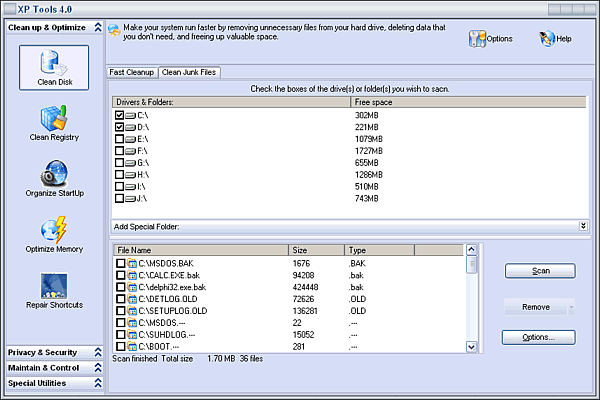
Task: Click the Free space column header
Action: (x=468, y=102)
